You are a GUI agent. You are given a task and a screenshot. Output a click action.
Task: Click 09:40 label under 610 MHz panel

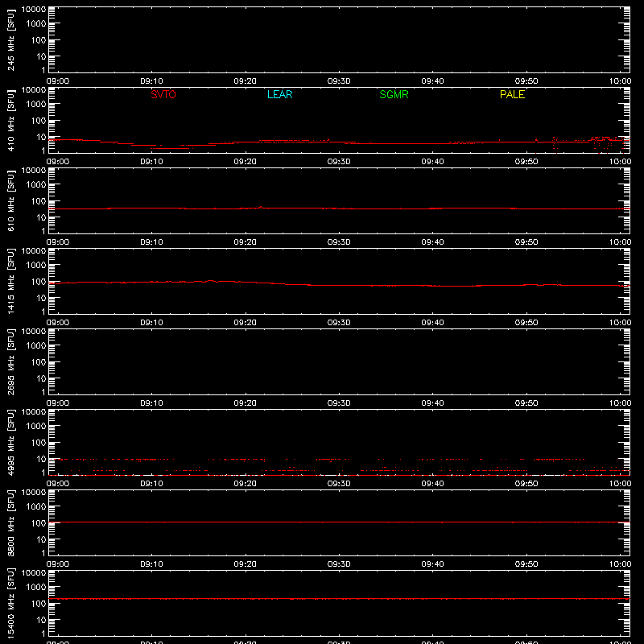click(432, 242)
